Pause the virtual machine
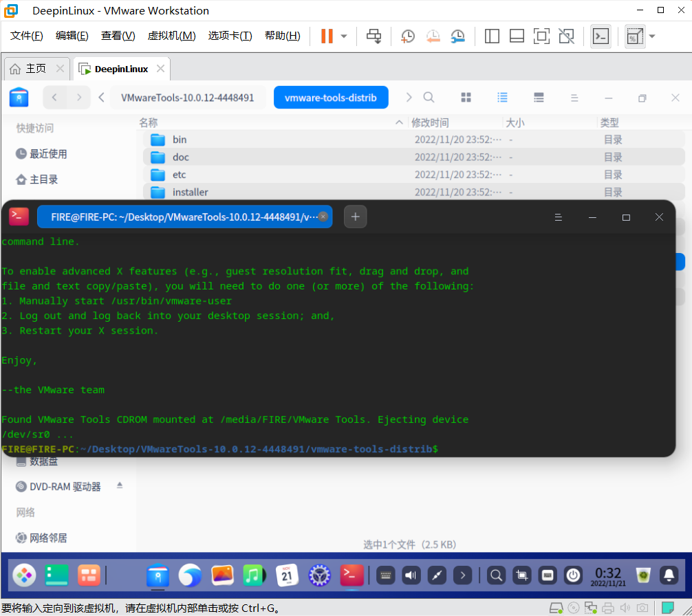Screen dimensions: 692x616 [x=327, y=36]
